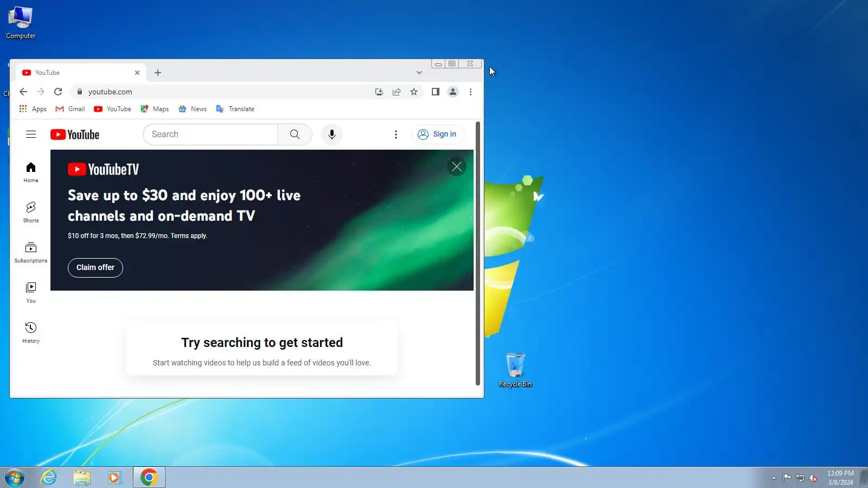Select the Recycle Bin desktop icon
Viewport: 868px width, 488px height.
[x=515, y=370]
